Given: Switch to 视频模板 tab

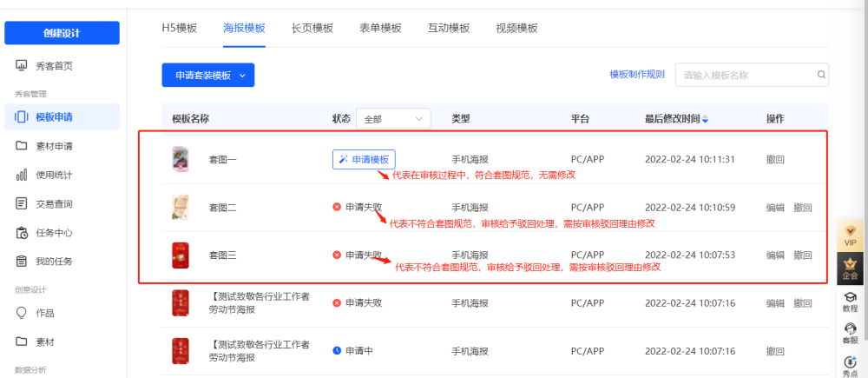Looking at the screenshot, I should click(516, 28).
